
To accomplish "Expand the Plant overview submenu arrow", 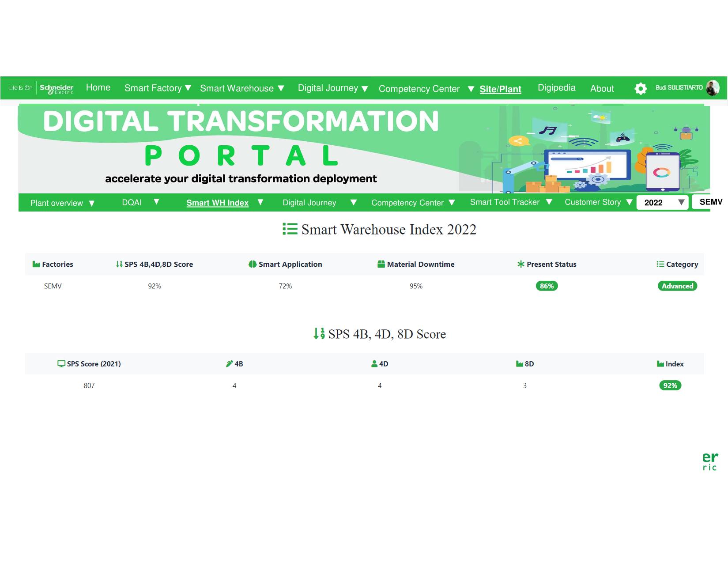I will point(92,204).
